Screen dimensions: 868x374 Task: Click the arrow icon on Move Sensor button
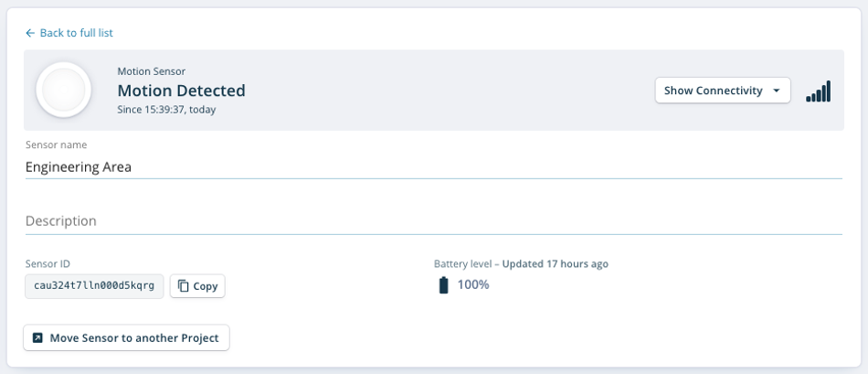(37, 338)
